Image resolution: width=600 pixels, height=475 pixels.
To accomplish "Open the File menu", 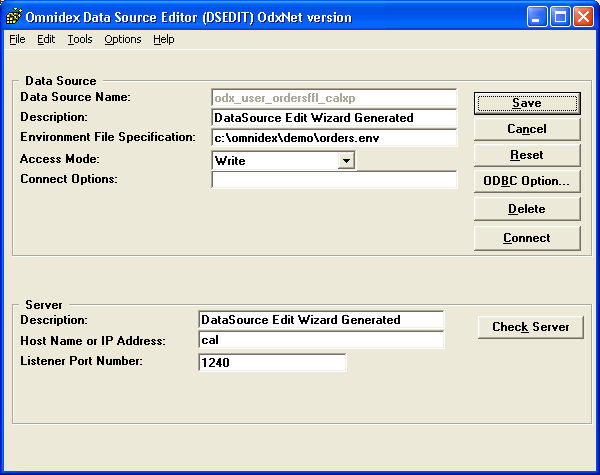I will [17, 39].
